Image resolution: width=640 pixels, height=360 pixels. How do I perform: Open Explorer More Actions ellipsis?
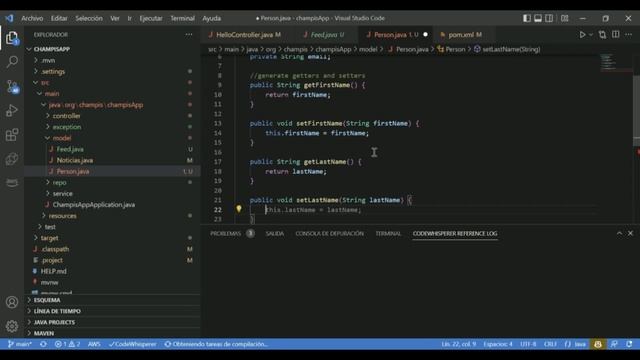point(189,35)
